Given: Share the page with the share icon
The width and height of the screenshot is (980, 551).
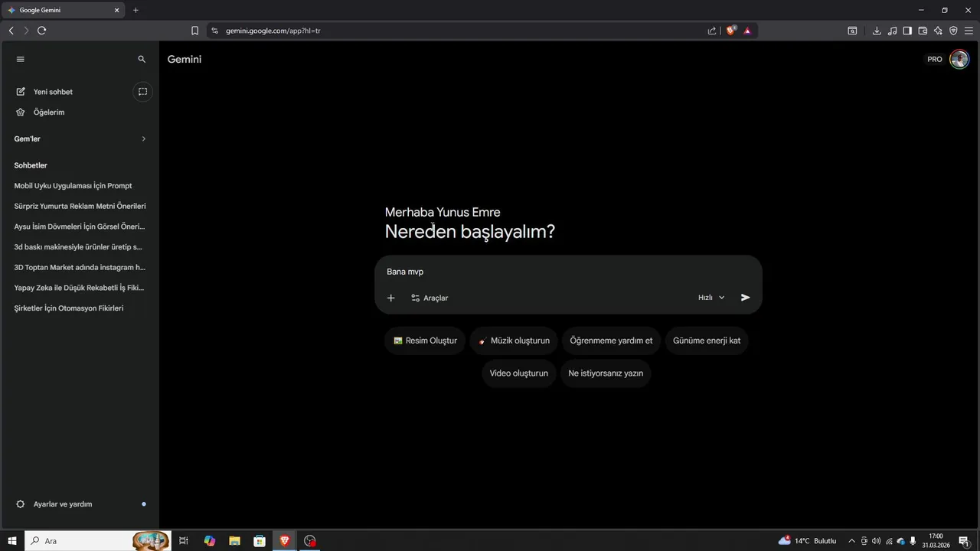Looking at the screenshot, I should [712, 31].
